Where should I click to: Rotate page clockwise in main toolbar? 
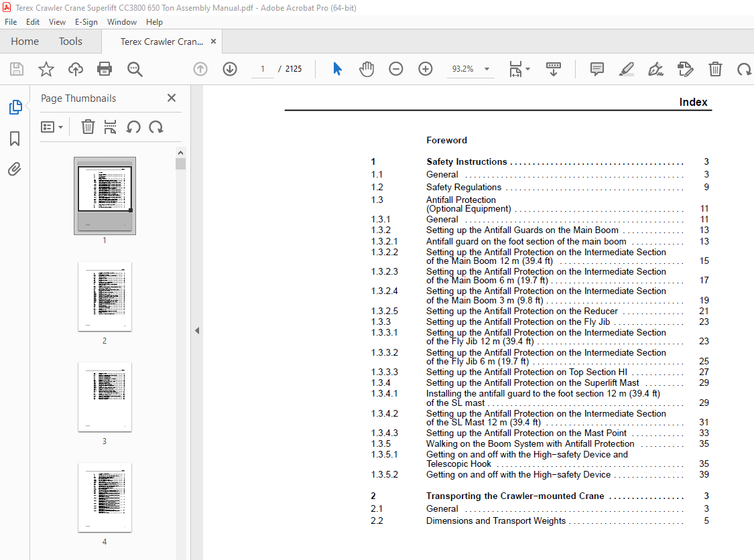click(x=744, y=69)
